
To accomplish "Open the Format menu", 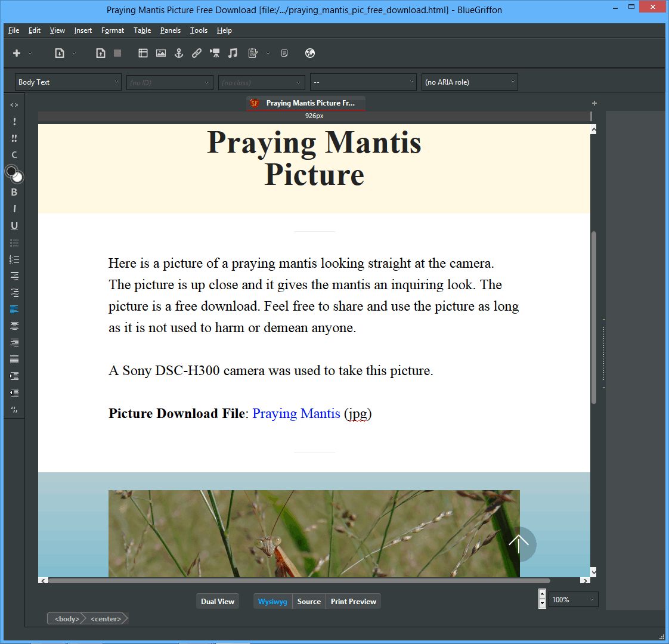I will (x=113, y=30).
